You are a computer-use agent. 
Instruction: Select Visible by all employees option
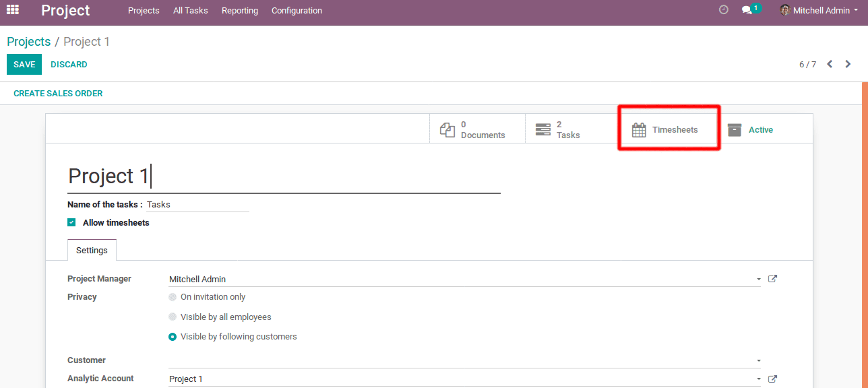[173, 317]
